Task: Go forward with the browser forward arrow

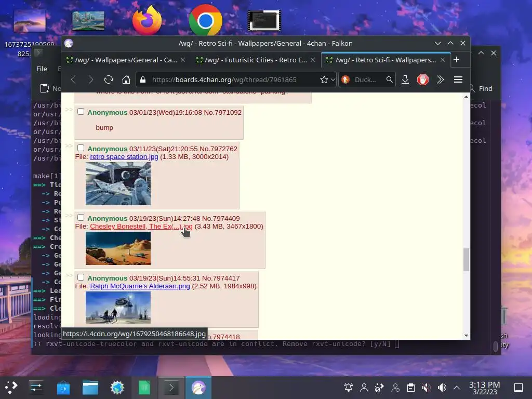Action: (90, 79)
